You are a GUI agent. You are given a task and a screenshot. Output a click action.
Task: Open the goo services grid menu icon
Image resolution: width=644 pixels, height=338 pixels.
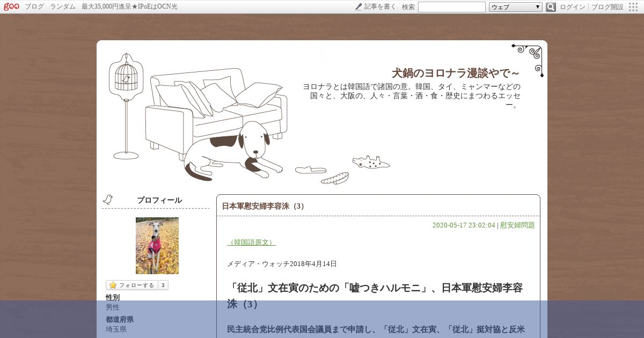pyautogui.click(x=633, y=7)
